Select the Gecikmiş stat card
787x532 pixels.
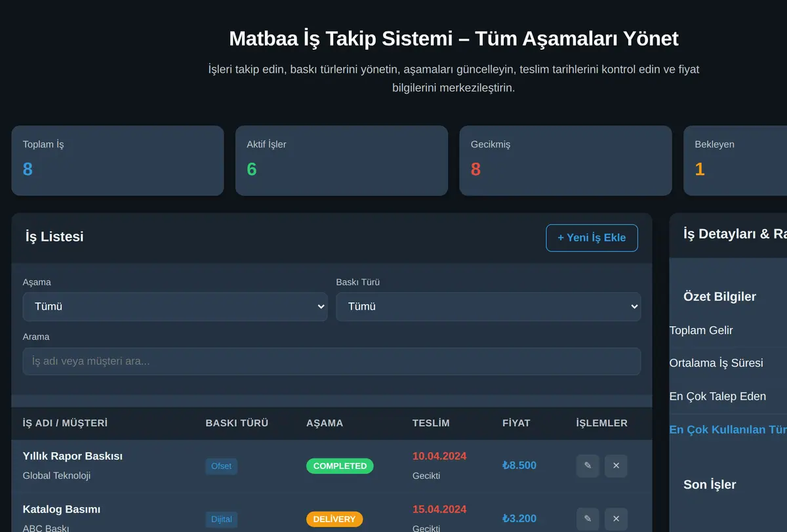click(x=565, y=161)
